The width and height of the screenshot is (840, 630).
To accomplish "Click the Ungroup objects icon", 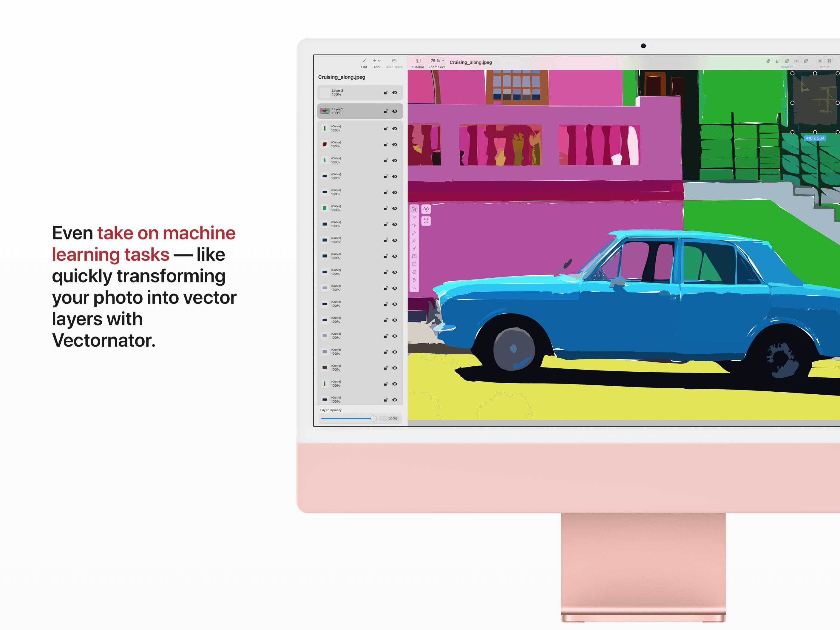I will [x=829, y=61].
